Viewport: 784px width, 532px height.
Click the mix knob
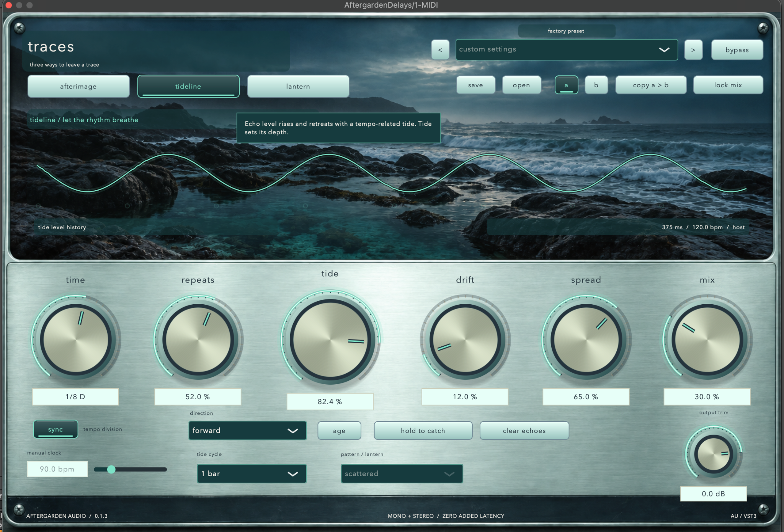coord(707,339)
